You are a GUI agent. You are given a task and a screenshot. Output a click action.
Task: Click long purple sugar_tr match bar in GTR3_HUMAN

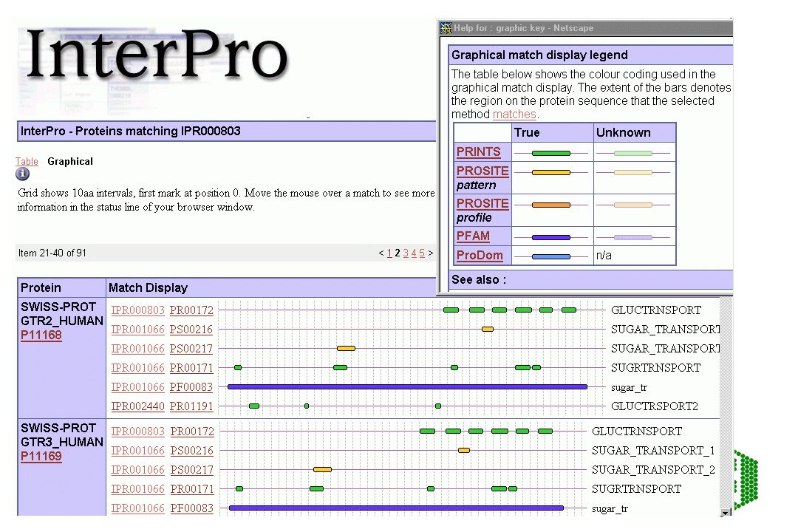396,508
